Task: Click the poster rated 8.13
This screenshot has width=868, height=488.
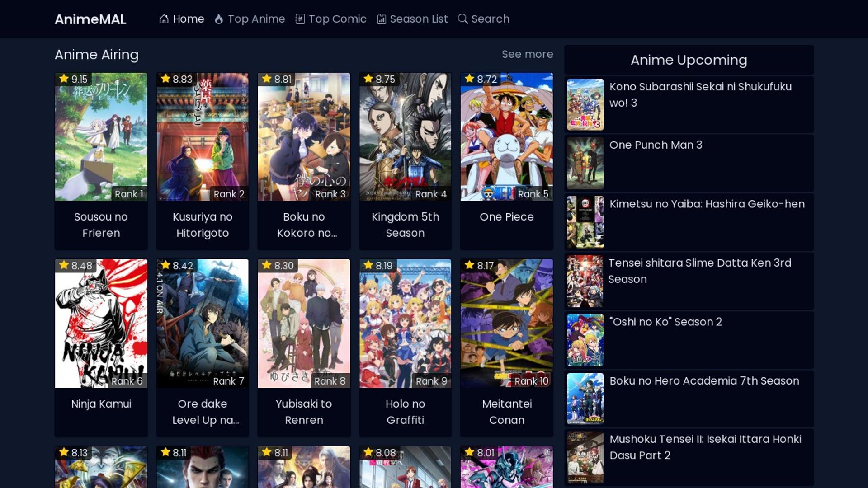Action: [x=101, y=467]
